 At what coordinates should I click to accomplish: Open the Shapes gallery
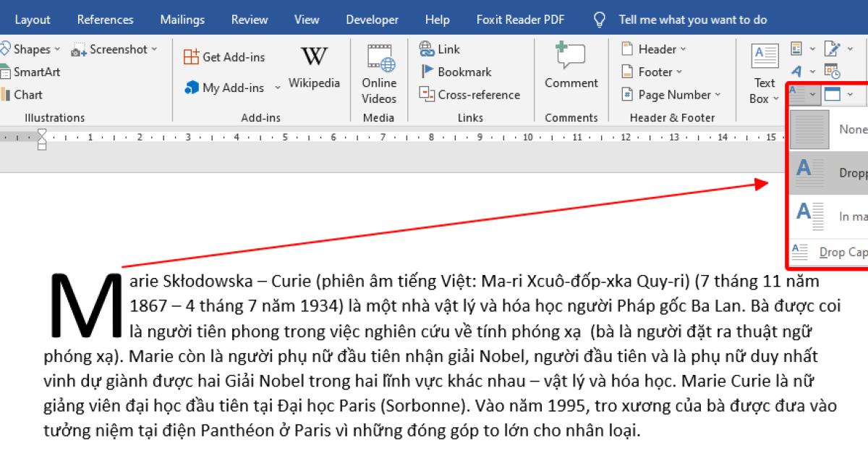(30, 48)
